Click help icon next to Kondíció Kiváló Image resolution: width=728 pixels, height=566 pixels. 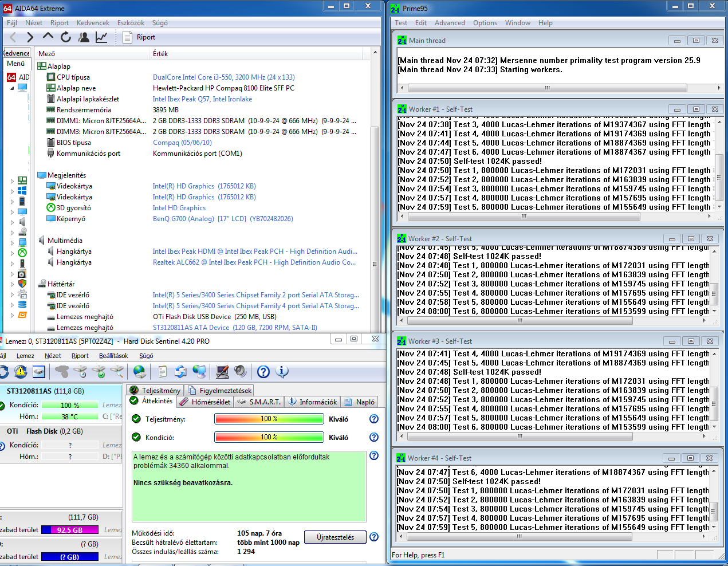click(x=374, y=437)
